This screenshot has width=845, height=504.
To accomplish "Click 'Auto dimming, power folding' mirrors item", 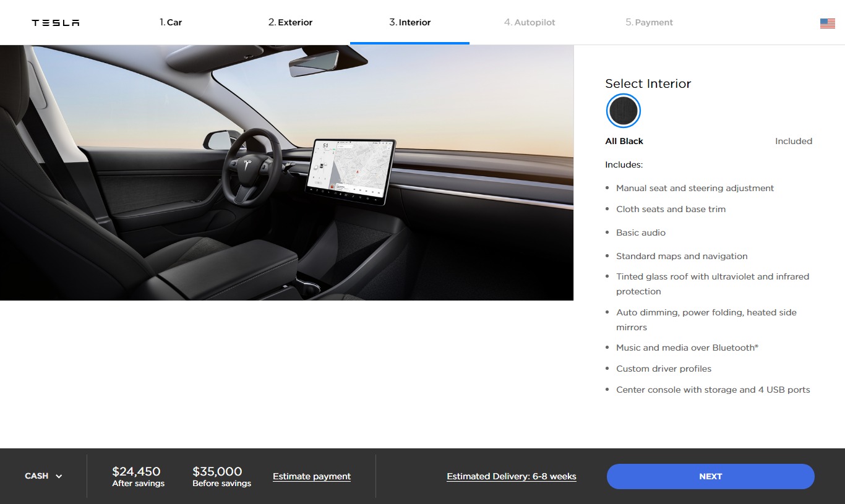I will [706, 320].
